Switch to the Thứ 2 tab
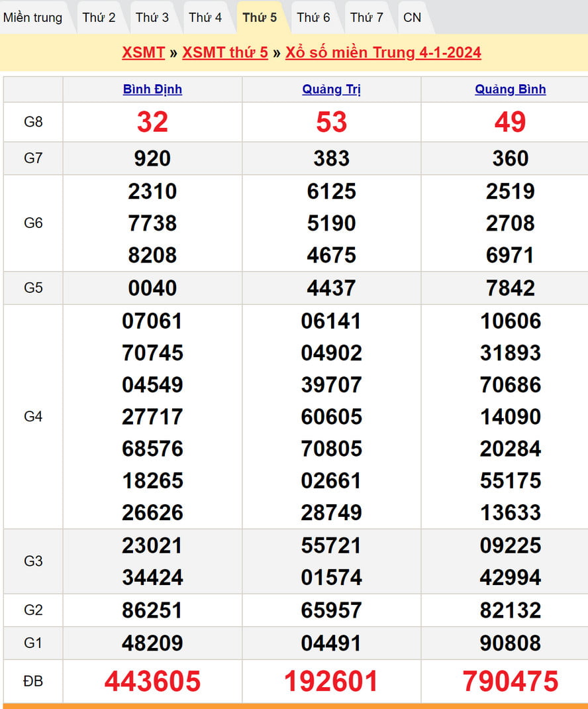 tap(99, 18)
